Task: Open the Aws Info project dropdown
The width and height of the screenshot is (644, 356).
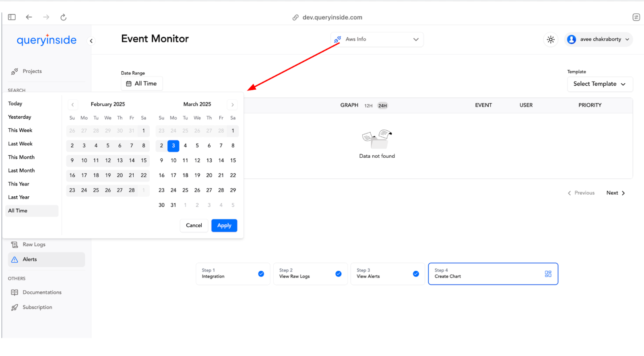Action: point(377,39)
